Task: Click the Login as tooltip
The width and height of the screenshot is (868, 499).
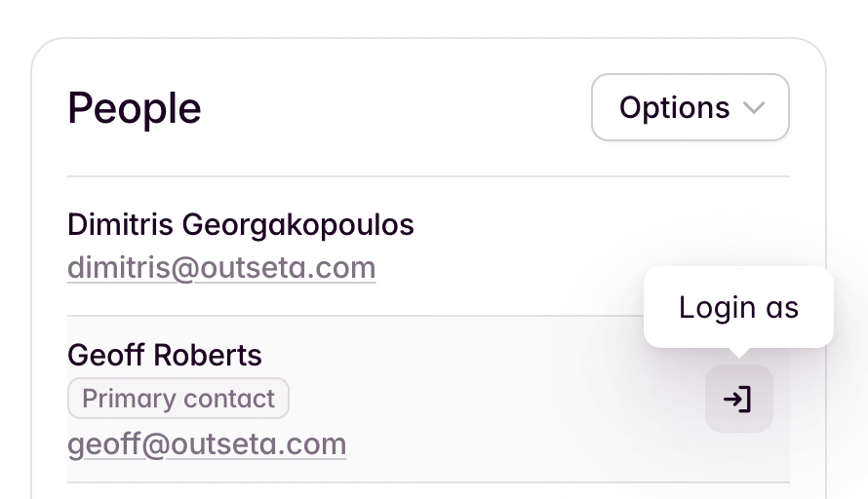Action: click(x=738, y=307)
